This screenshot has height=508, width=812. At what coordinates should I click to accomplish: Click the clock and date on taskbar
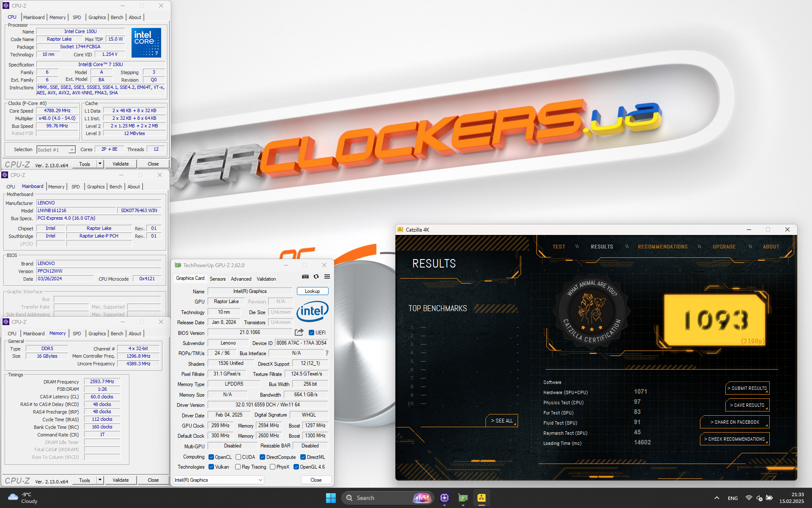pos(791,498)
